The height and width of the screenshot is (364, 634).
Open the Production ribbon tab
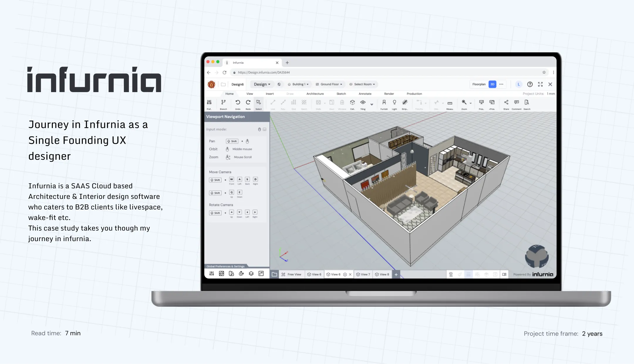pyautogui.click(x=414, y=94)
